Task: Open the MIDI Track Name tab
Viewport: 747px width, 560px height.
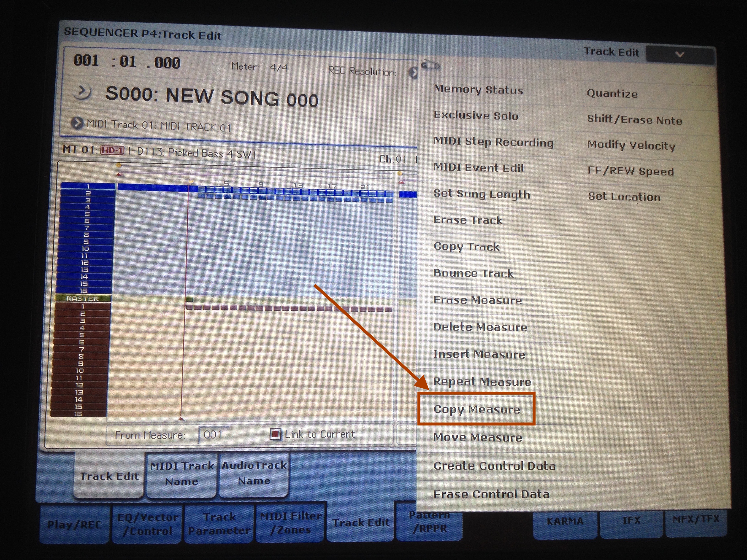Action: pos(182,473)
